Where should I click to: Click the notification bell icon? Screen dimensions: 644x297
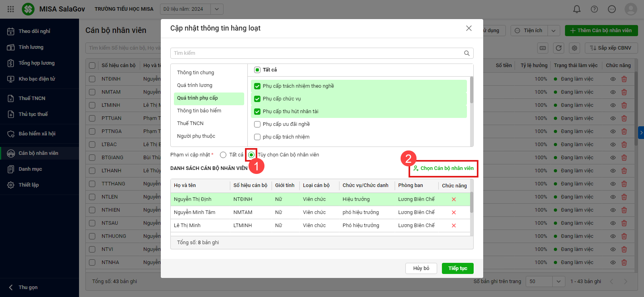click(x=577, y=9)
